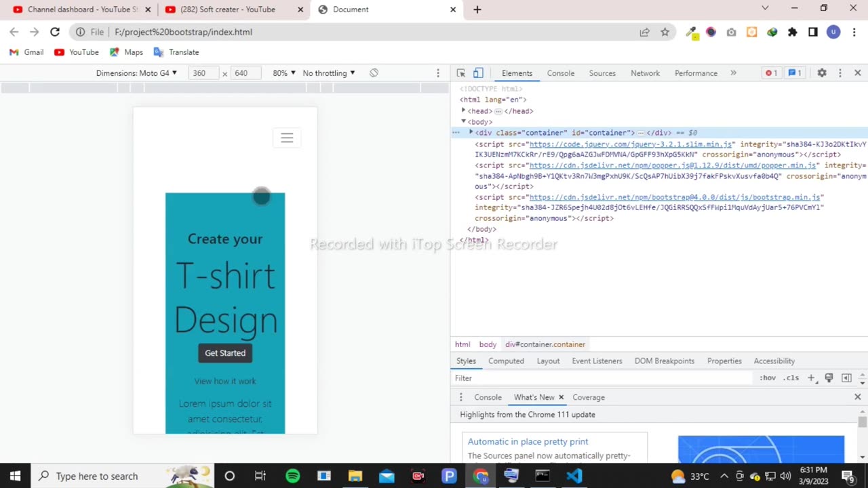Open Spotify from the taskbar
This screenshot has height=488, width=868.
pos(293,476)
